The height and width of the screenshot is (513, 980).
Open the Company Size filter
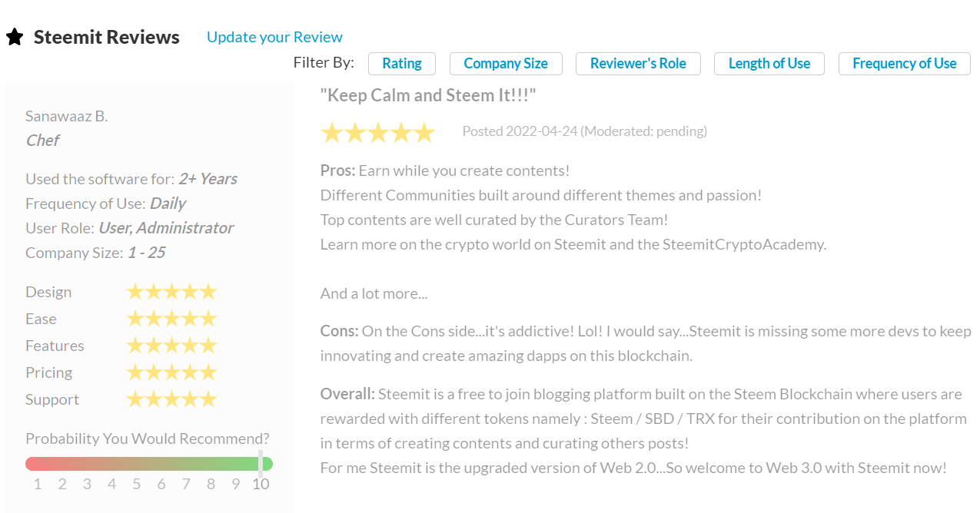tap(506, 64)
